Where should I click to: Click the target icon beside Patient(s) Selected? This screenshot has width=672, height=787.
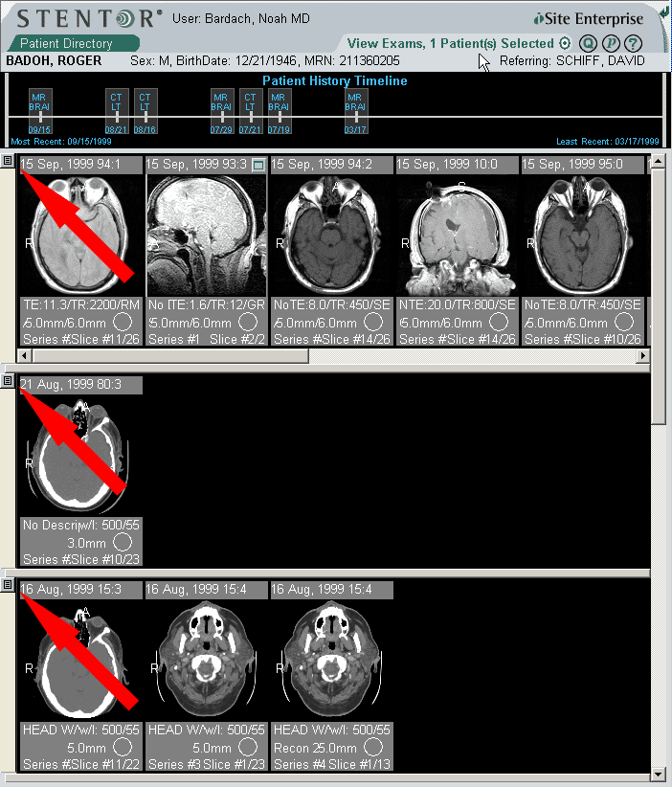click(x=565, y=43)
